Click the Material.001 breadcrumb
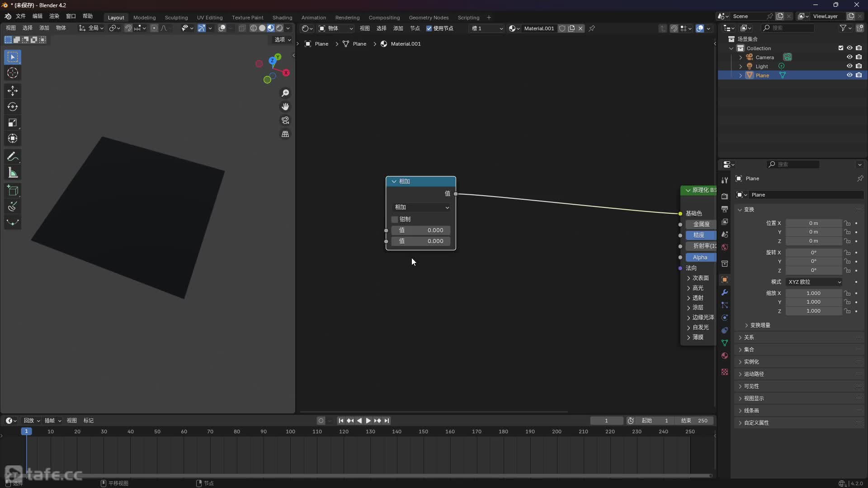The image size is (868, 488). pyautogui.click(x=406, y=44)
